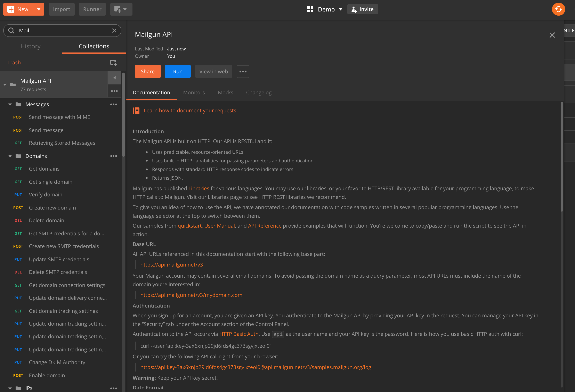Collapse the Domains folder
This screenshot has height=392, width=575.
(10, 156)
